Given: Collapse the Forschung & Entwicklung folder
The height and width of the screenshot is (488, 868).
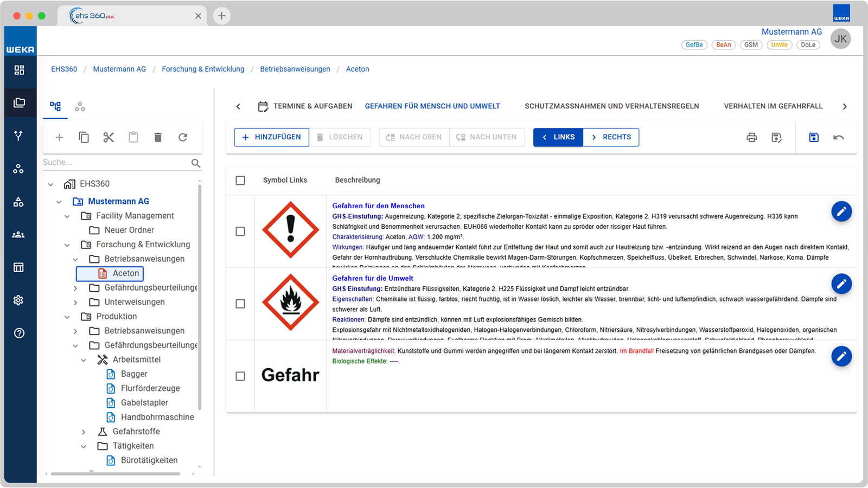Looking at the screenshot, I should 67,245.
